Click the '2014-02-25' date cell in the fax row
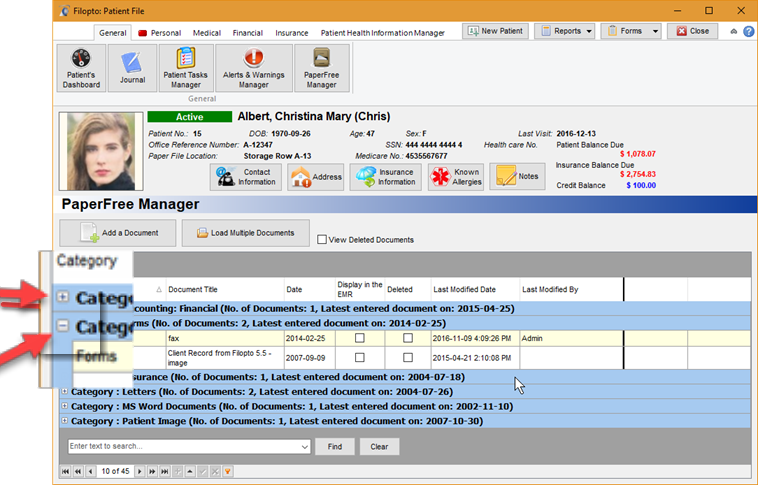758x485 pixels. 309,338
